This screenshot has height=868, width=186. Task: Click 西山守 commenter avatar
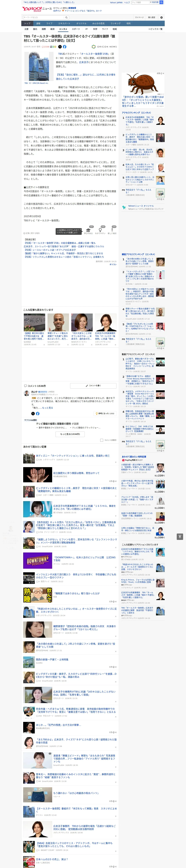point(26,393)
